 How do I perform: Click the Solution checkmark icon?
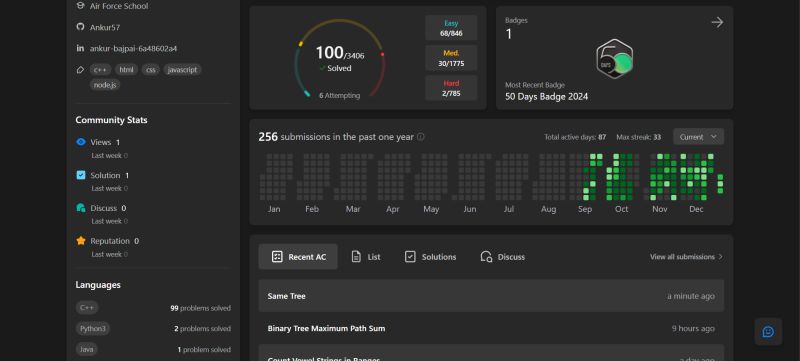point(81,175)
